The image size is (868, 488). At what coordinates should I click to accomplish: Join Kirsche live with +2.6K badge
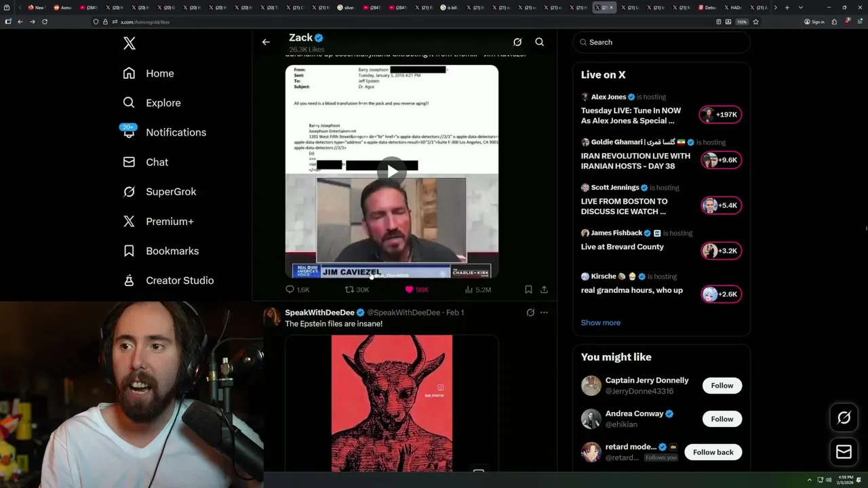click(x=721, y=294)
